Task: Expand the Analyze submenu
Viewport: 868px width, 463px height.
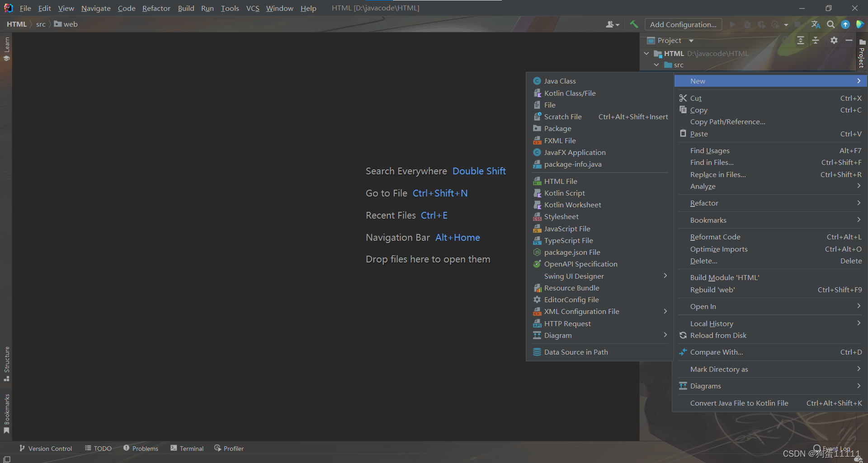Action: [x=770, y=186]
